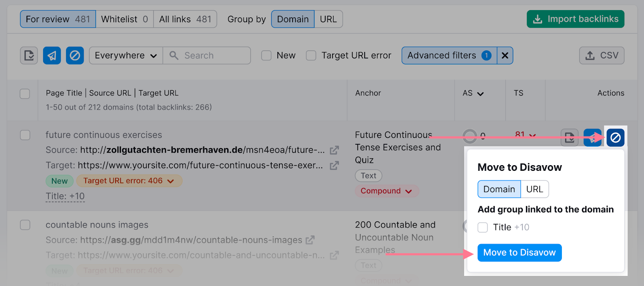Click the whitelist icon in the first row
Screen dimensions: 644x286
(x=569, y=138)
